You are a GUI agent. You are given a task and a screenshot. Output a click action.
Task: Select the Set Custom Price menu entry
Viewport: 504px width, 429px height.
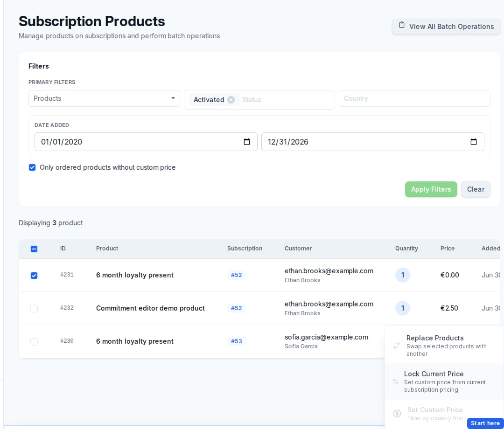point(444,414)
